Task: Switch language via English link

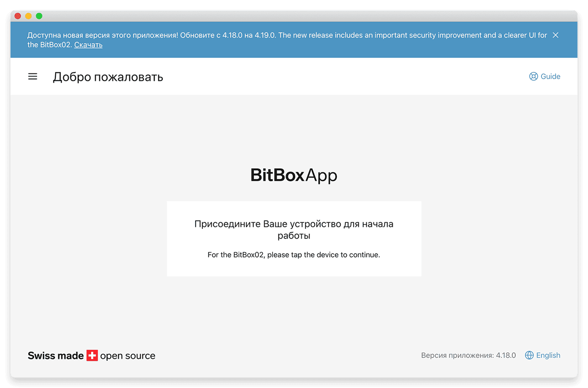Action: pos(548,355)
